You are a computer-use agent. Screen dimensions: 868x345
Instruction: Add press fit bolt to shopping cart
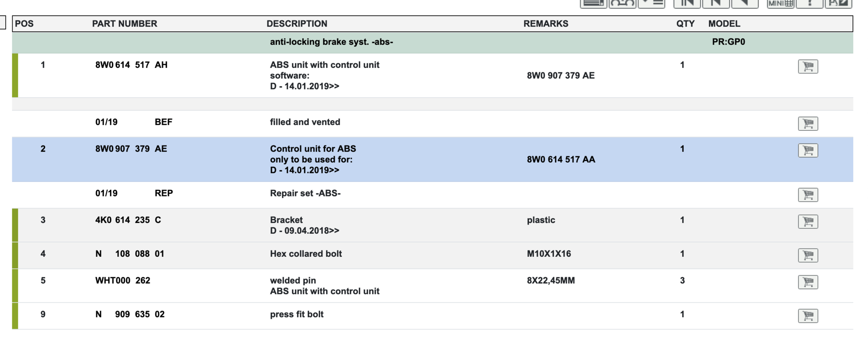(x=807, y=315)
